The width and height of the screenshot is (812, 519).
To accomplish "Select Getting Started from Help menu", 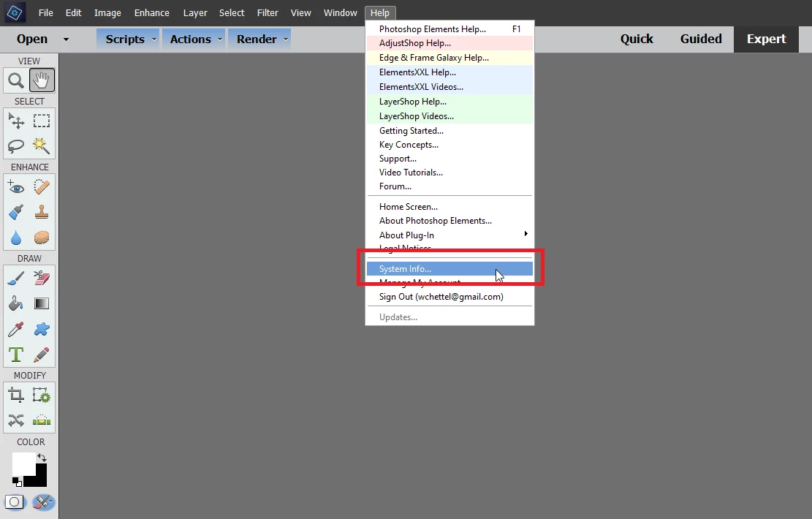I will click(450, 131).
